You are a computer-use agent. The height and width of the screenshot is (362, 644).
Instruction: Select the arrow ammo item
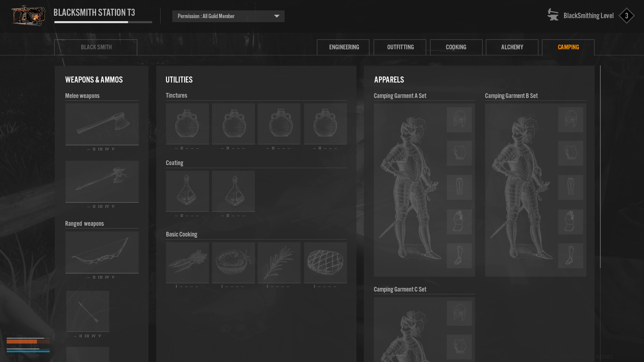87,311
